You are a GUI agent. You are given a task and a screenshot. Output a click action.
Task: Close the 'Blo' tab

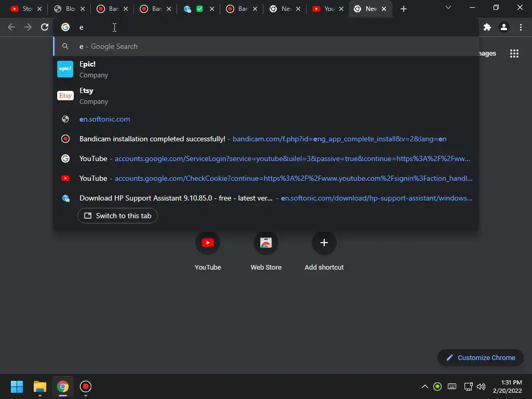[83, 9]
